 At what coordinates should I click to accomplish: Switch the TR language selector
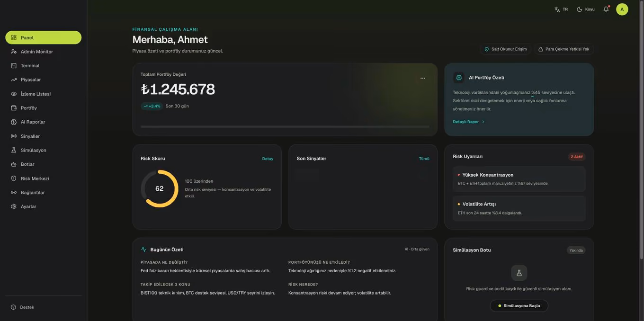pyautogui.click(x=561, y=9)
